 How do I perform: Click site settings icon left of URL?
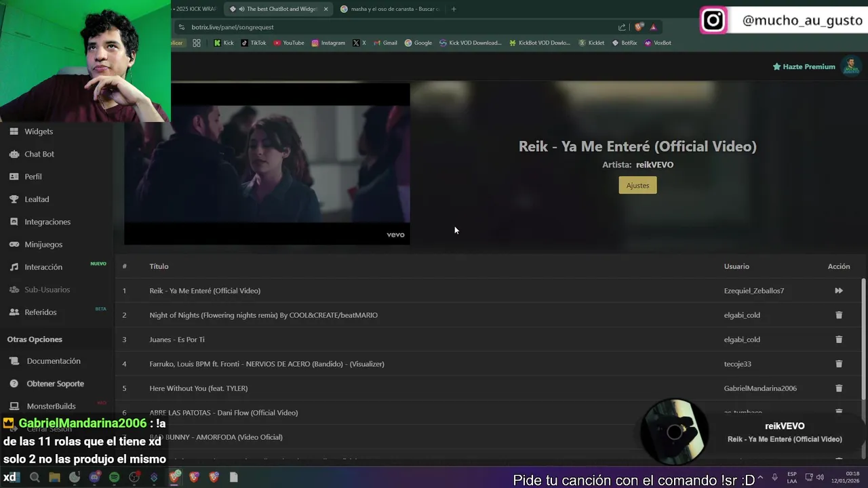point(181,27)
